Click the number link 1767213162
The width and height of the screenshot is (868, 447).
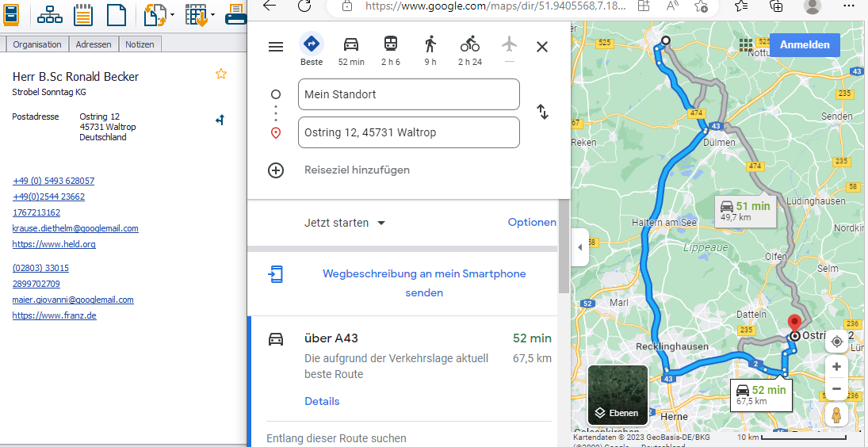pos(36,212)
